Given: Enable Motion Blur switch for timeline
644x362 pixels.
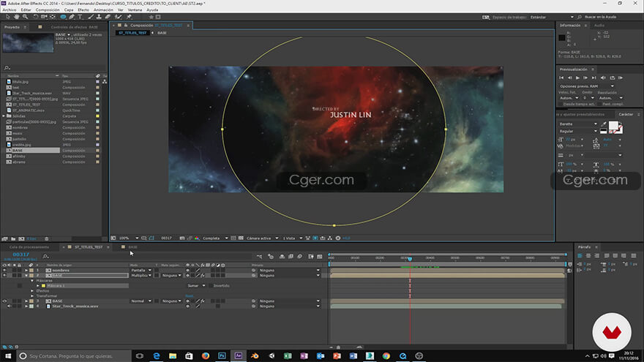Looking at the screenshot, I should click(300, 257).
